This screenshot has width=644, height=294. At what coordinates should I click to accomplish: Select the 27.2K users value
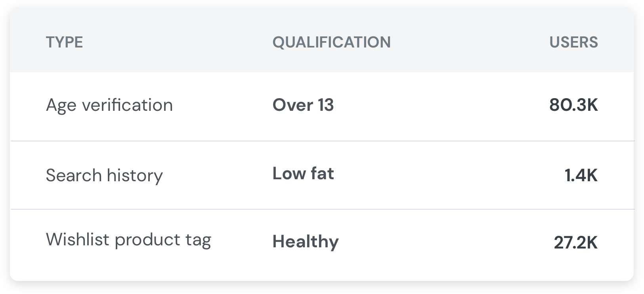click(x=576, y=242)
